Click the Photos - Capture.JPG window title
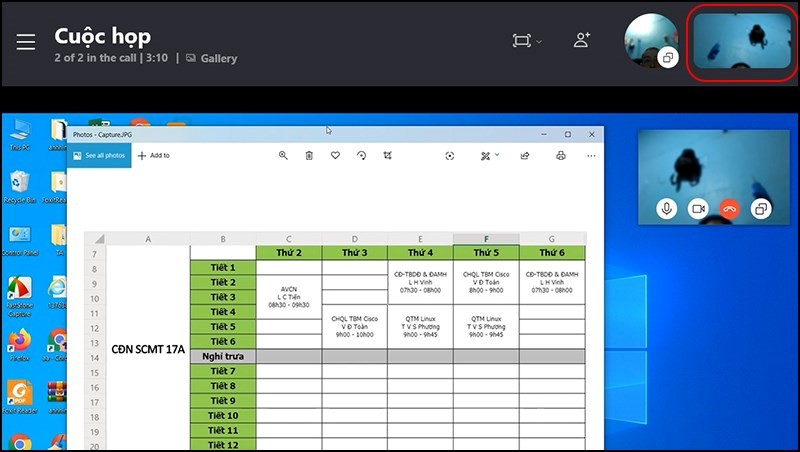The height and width of the screenshot is (452, 800). 103,135
